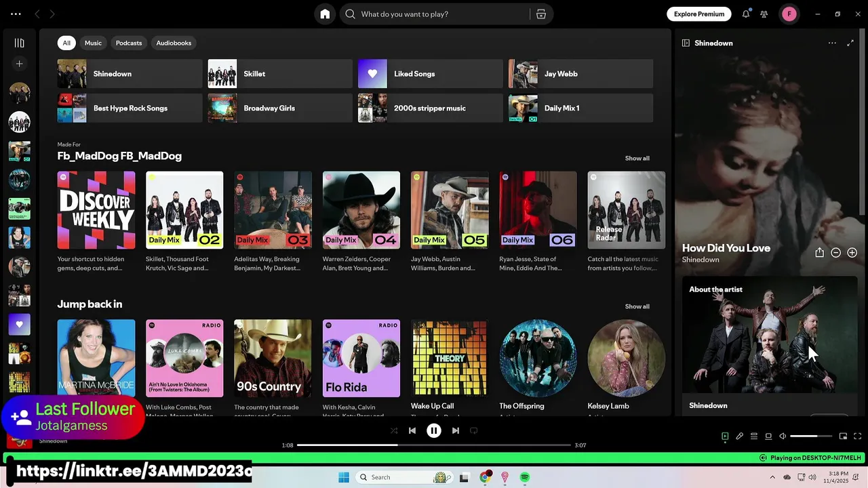The width and height of the screenshot is (868, 488).
Task: Navigate forward with the right arrow
Action: coord(52,14)
